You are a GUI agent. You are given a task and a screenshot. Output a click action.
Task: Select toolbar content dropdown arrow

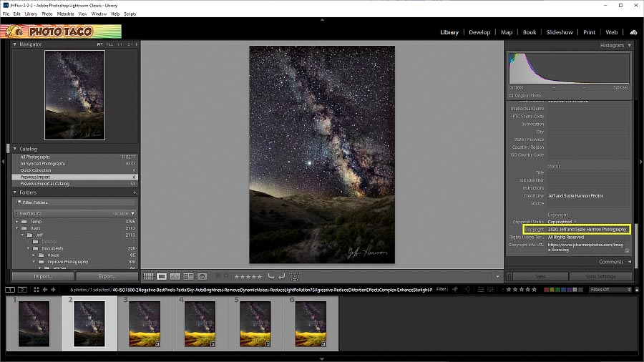tap(497, 277)
